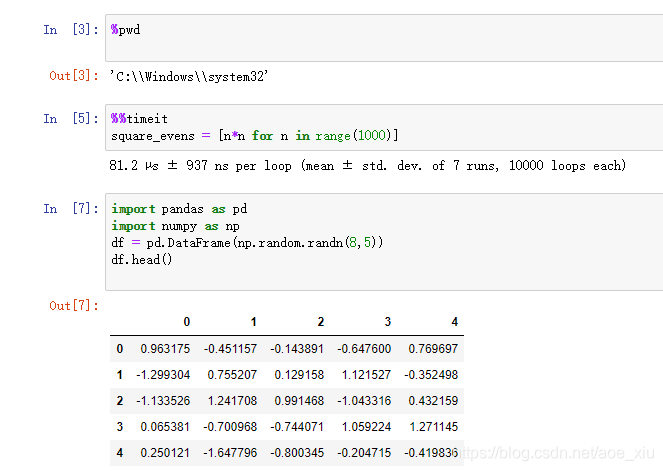Click cell value -0.419836
The height and width of the screenshot is (471, 663).
pos(431,453)
